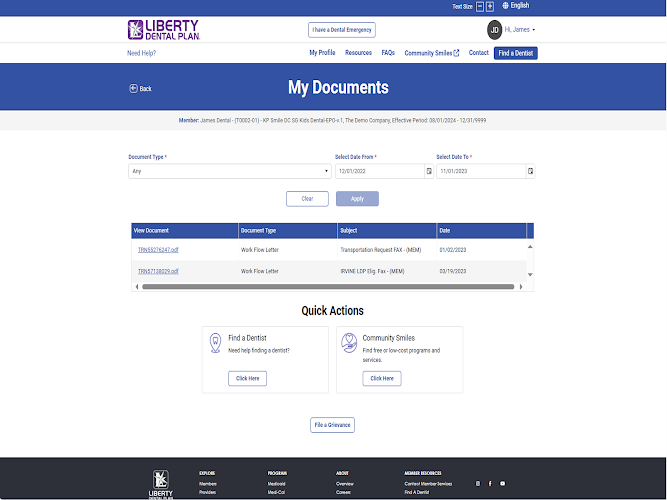
Task: Click the Liberty Dental Plan logo
Action: [x=163, y=30]
